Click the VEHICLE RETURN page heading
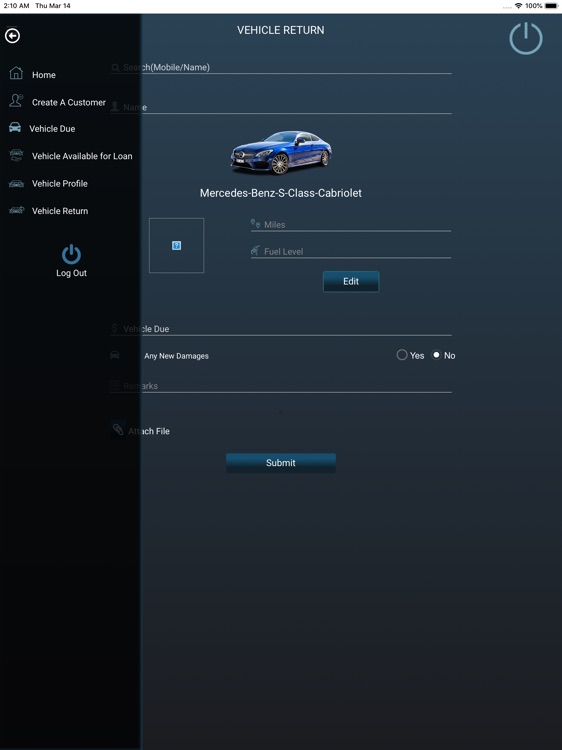This screenshot has width=562, height=750. pos(281,30)
